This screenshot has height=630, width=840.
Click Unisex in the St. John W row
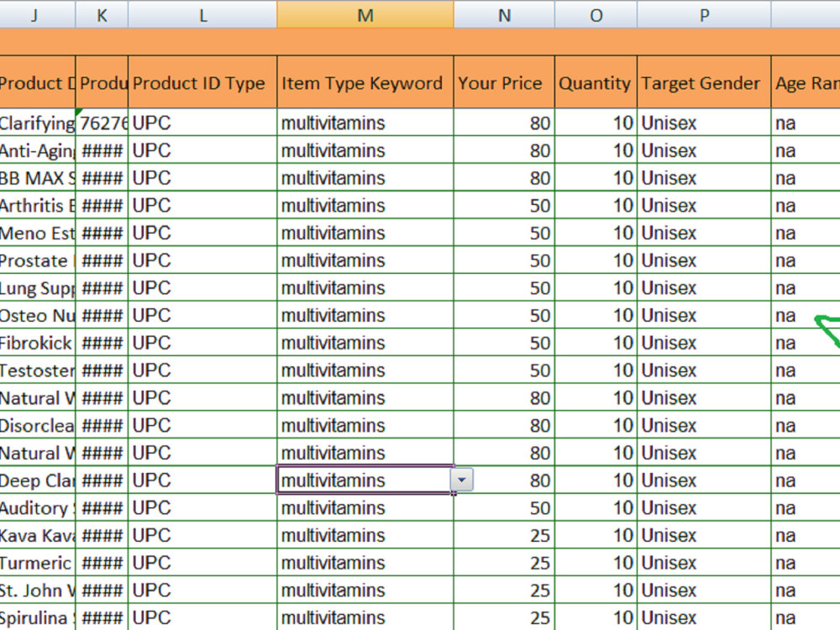coord(705,591)
